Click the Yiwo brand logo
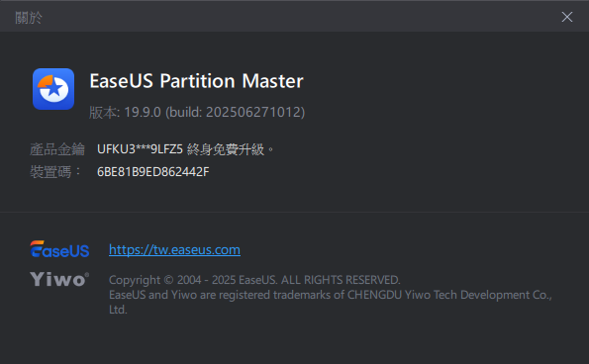 pyautogui.click(x=59, y=279)
